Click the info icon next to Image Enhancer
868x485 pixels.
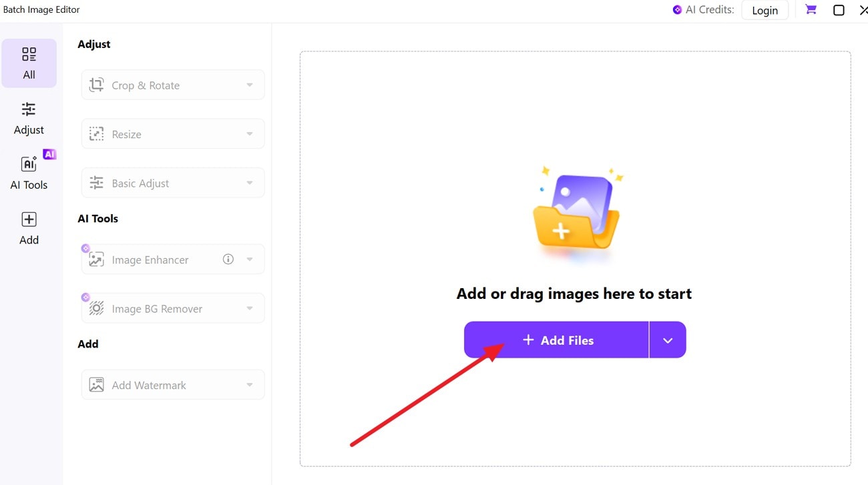tap(228, 260)
